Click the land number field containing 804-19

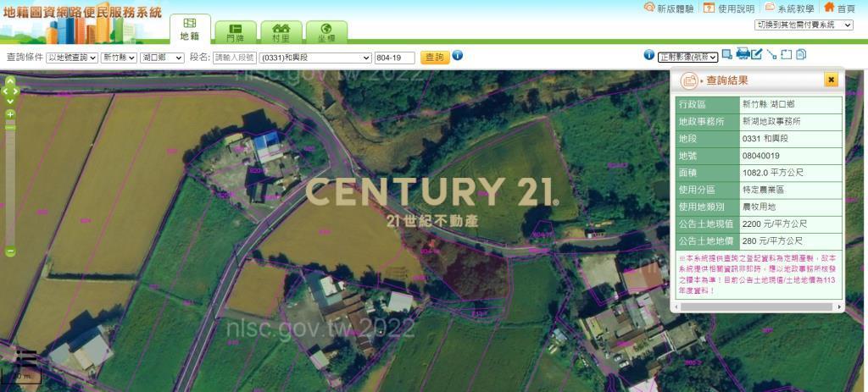pyautogui.click(x=394, y=58)
